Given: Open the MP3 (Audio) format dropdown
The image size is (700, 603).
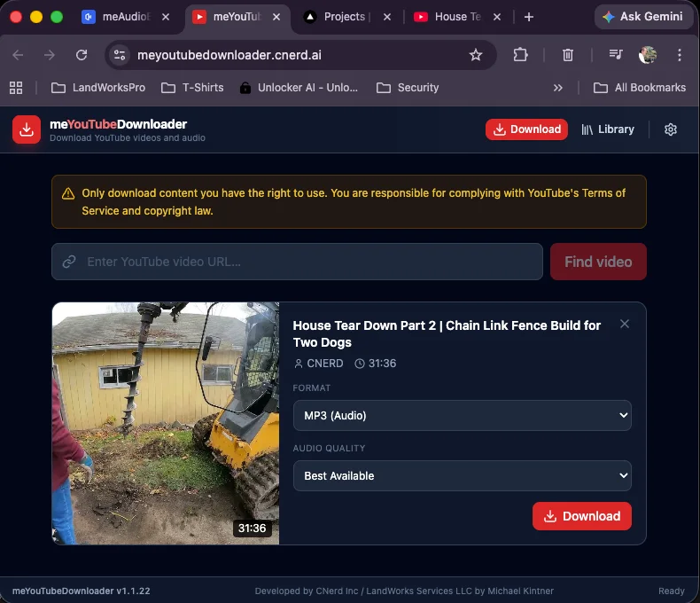Looking at the screenshot, I should point(462,415).
